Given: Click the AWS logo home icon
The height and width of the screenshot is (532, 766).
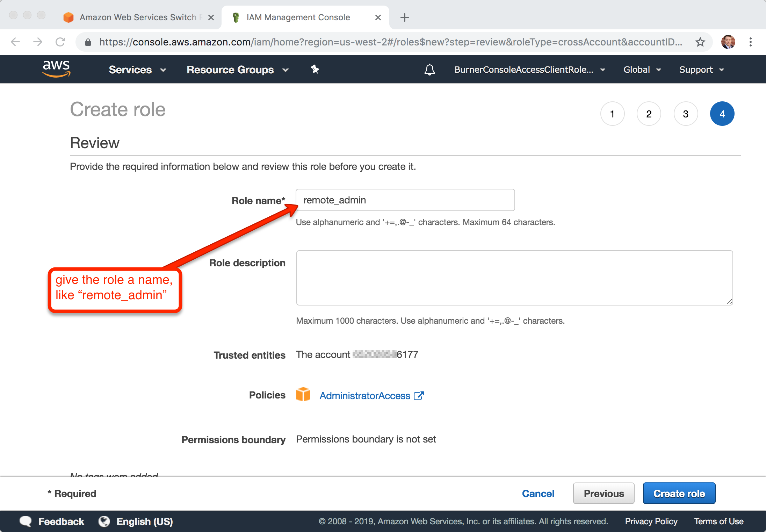Looking at the screenshot, I should [x=56, y=69].
